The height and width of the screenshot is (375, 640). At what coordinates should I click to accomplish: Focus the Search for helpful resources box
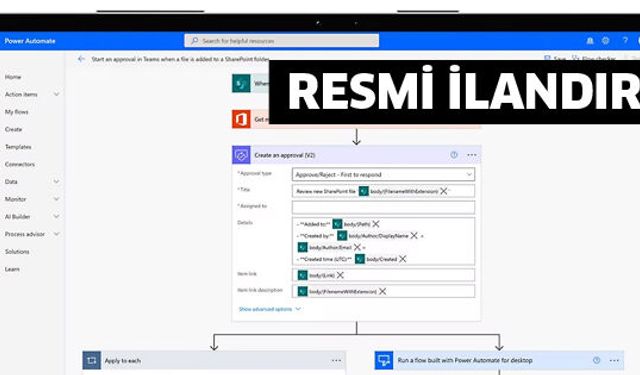282,41
